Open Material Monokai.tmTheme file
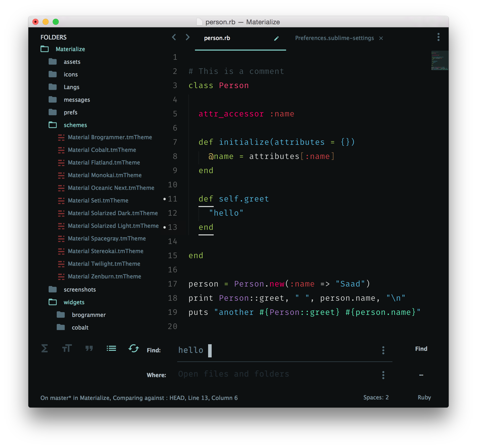Viewport: 477px width, 448px height. (100, 175)
